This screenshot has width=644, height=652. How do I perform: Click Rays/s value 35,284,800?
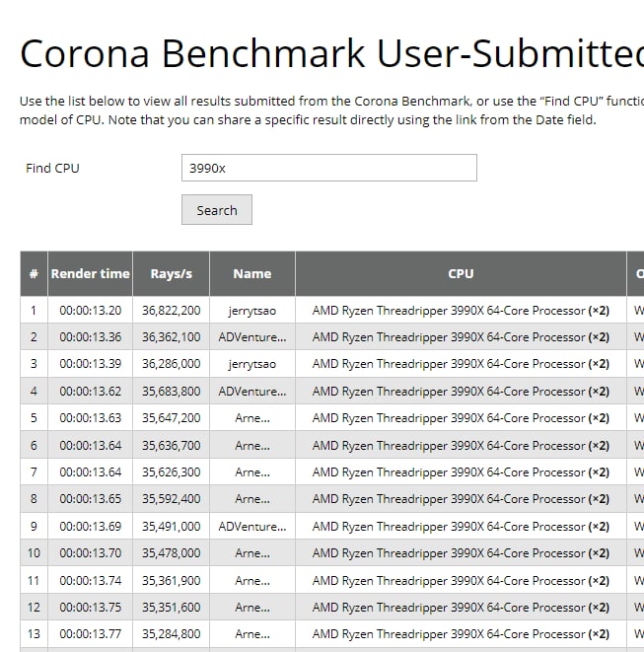171,633
